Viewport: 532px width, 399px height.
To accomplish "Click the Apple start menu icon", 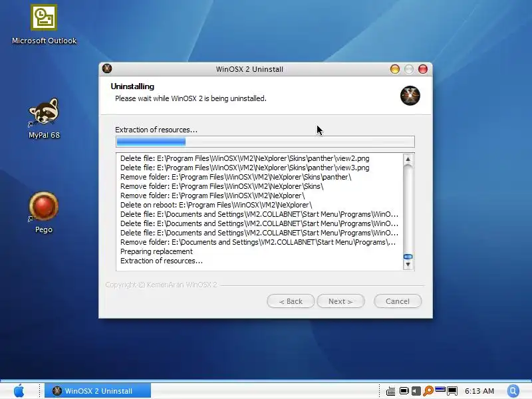I will 19,391.
